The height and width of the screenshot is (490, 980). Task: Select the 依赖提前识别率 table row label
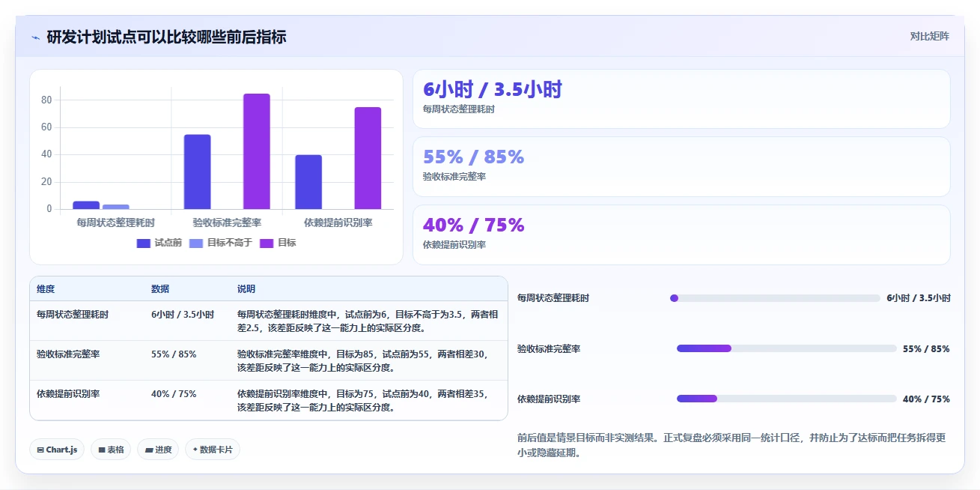(68, 393)
